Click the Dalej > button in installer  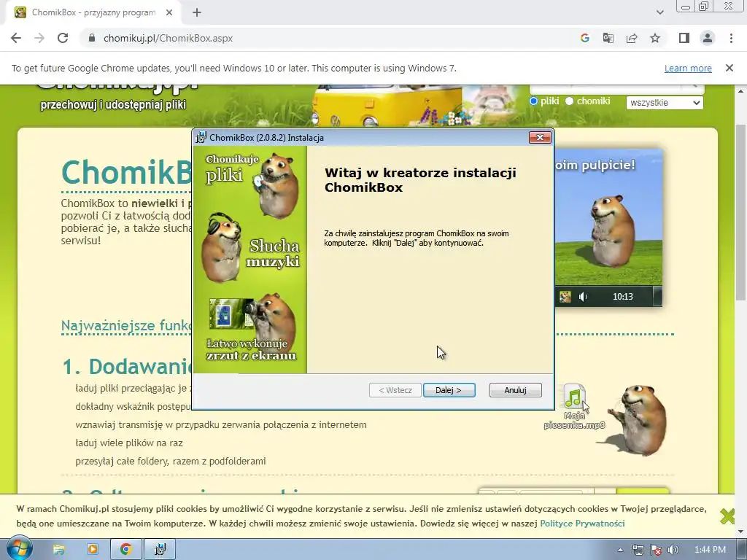click(449, 390)
